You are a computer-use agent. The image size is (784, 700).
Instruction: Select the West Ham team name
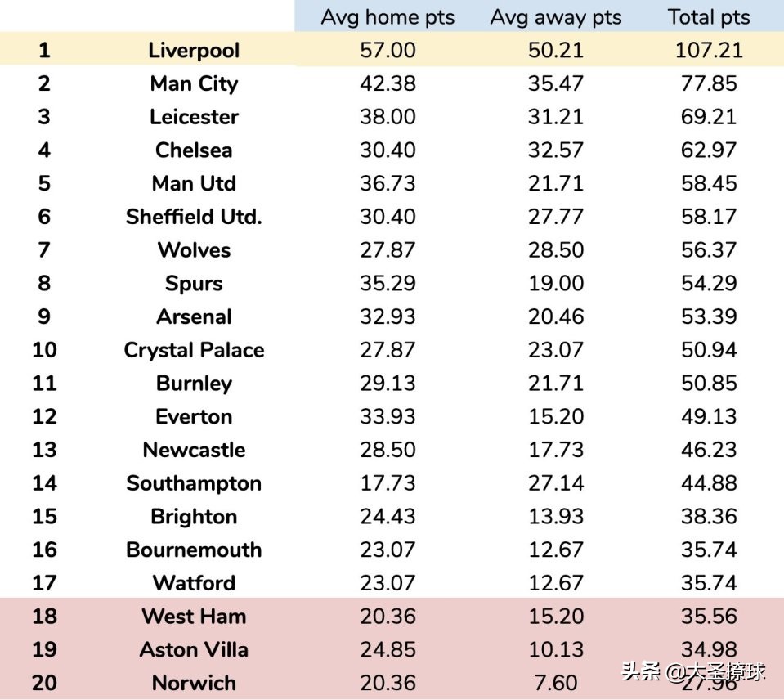click(194, 617)
